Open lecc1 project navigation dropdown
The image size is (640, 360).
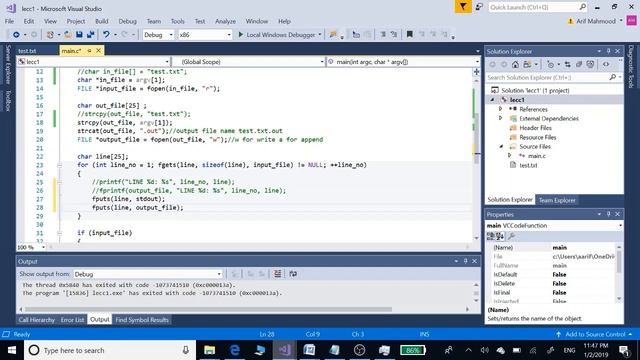coord(93,62)
